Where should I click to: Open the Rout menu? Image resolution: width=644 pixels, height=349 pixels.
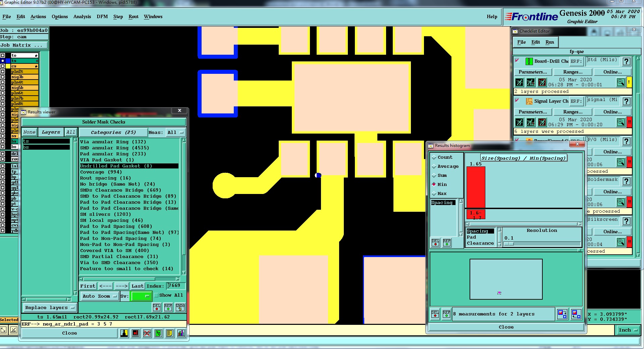133,16
